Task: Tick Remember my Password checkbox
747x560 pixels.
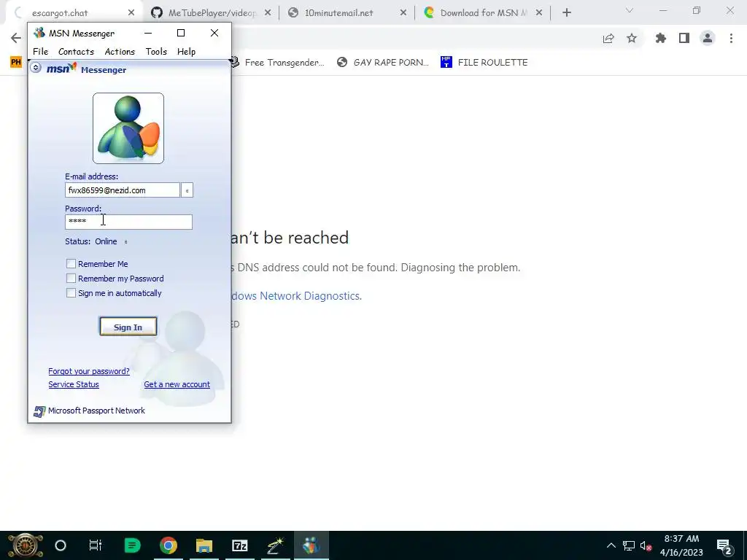Action: coord(71,278)
